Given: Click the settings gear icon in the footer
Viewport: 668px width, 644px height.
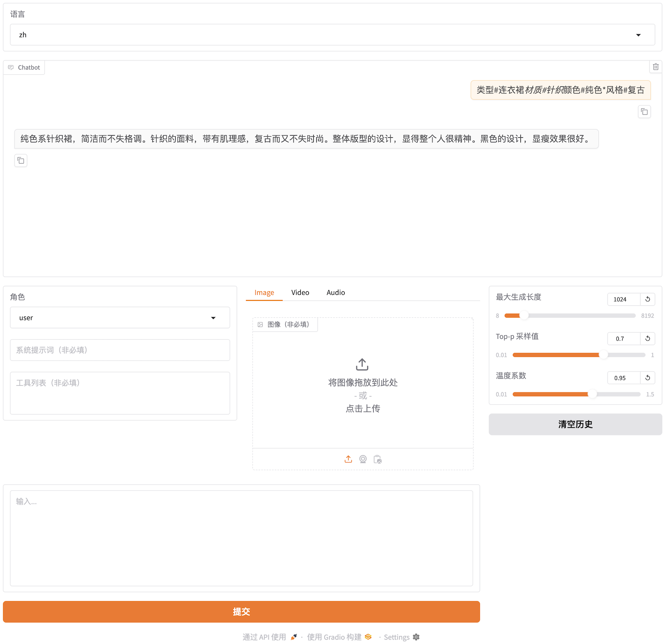Looking at the screenshot, I should (x=416, y=637).
